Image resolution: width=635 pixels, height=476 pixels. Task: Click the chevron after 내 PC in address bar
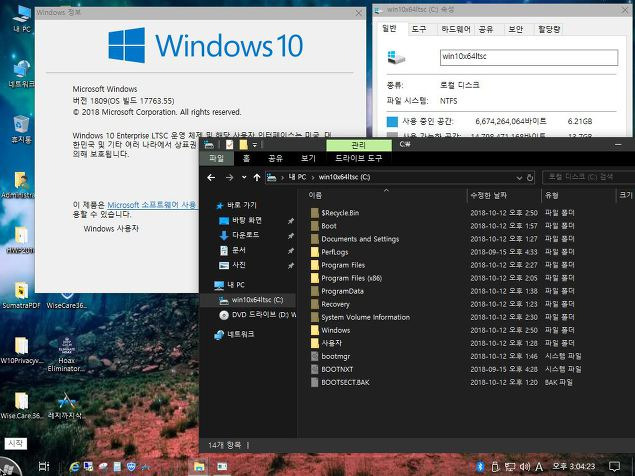tap(313, 177)
